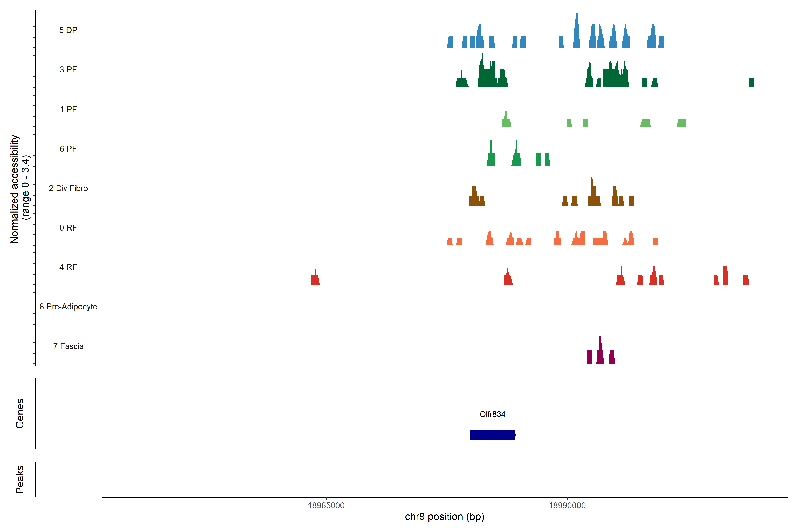This screenshot has height=532, width=798.
Task: Click the Genes panel label
Action: point(20,414)
